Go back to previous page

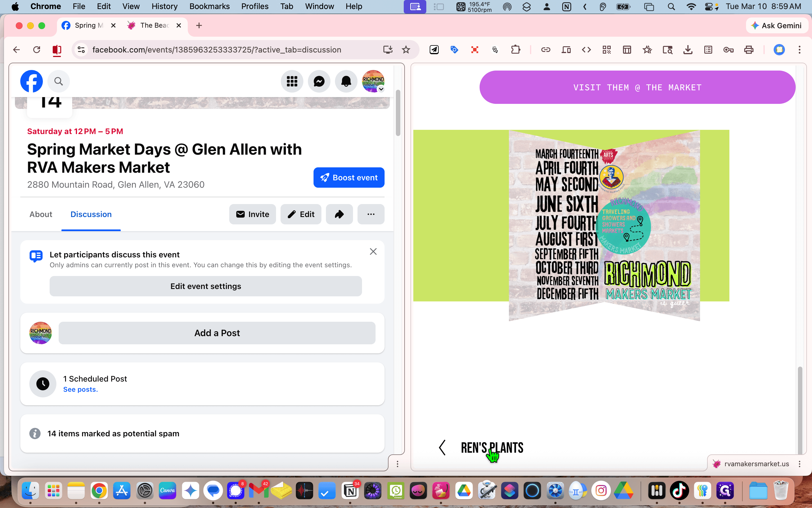16,50
